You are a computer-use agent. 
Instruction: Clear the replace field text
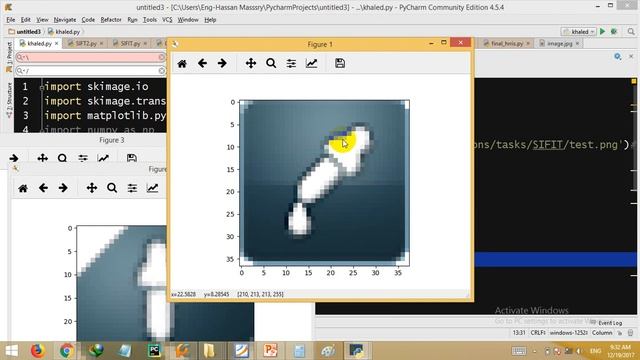click(x=162, y=71)
